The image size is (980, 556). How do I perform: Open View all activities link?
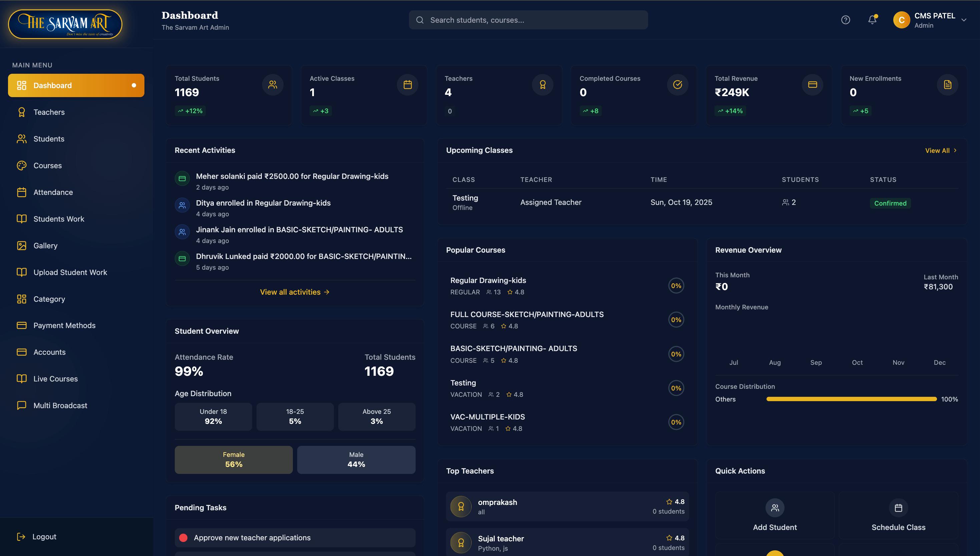[295, 292]
